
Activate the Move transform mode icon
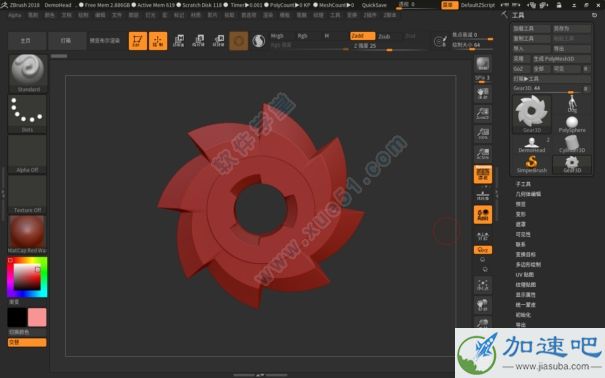point(178,41)
